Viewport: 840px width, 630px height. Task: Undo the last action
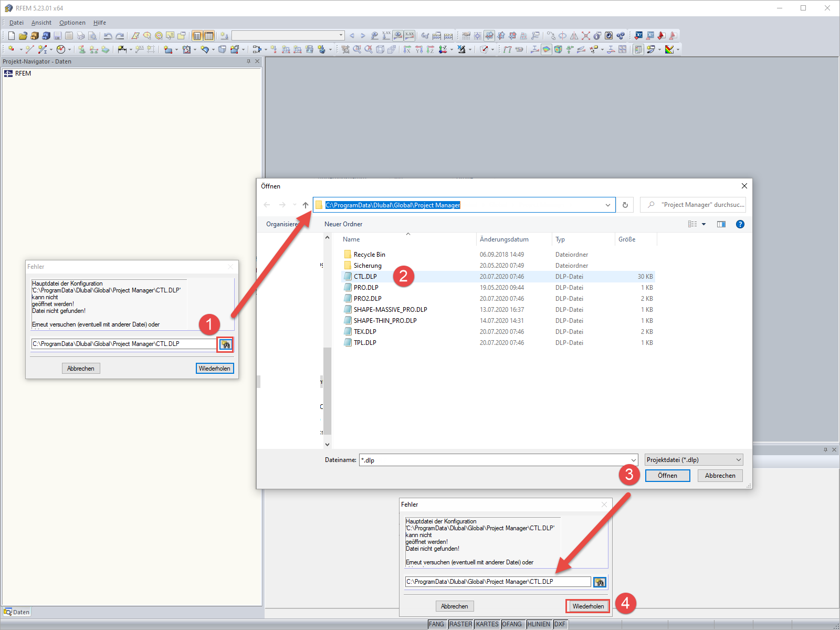point(108,35)
